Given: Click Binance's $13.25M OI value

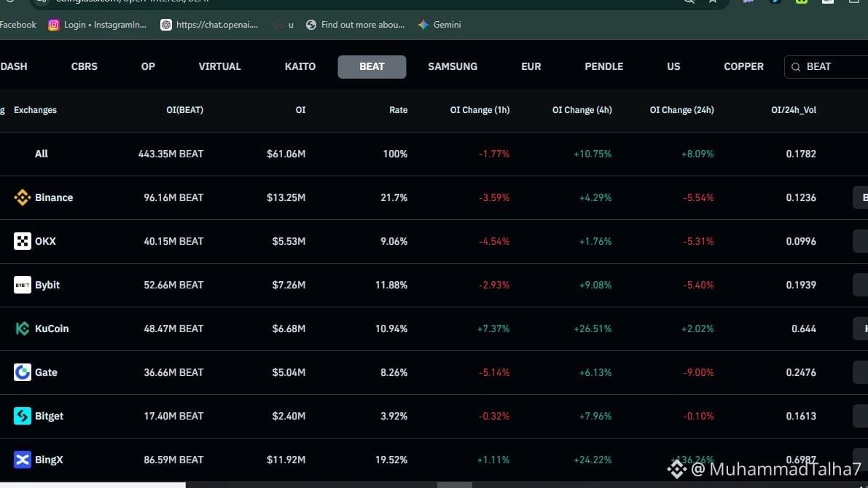Looking at the screenshot, I should (286, 197).
